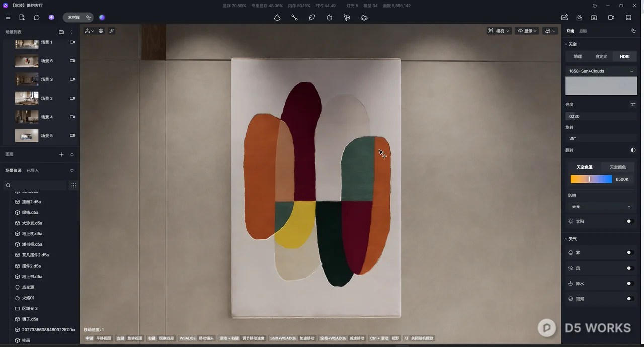
Task: Select the leaf vegetation tool
Action: coord(312,17)
